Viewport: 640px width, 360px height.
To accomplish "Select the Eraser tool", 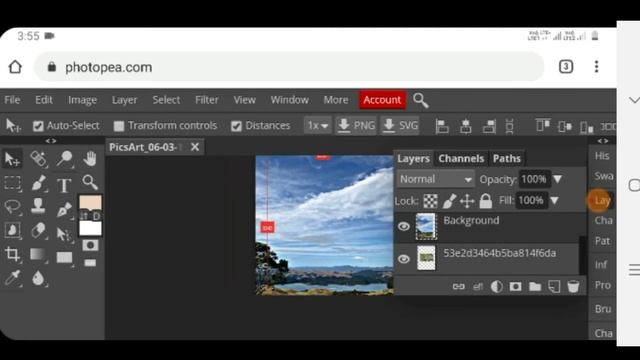I will pos(38,231).
